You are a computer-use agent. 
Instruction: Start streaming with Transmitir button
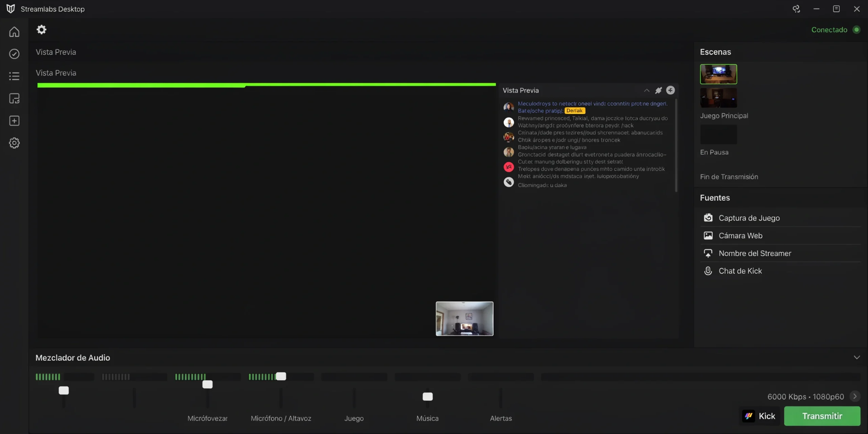822,416
